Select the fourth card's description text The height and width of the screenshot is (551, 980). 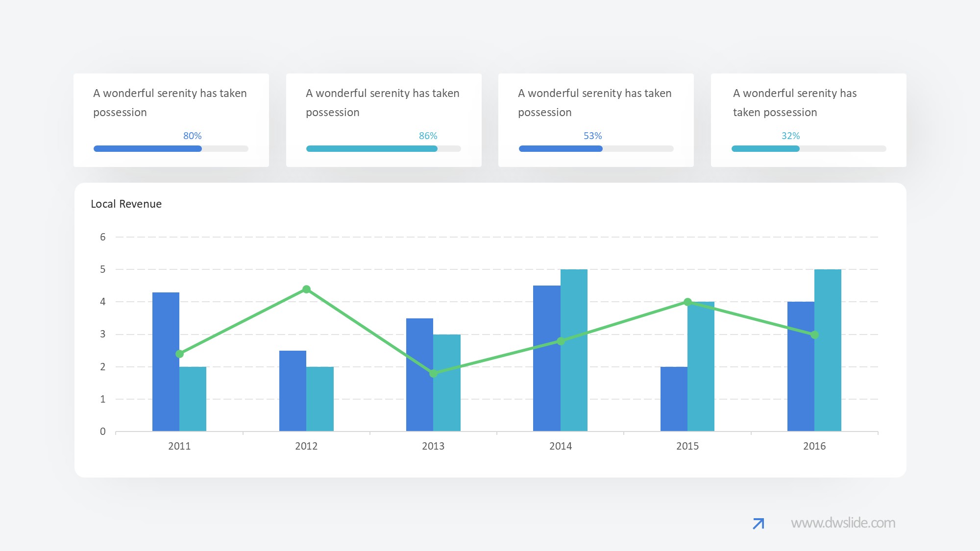tap(794, 103)
